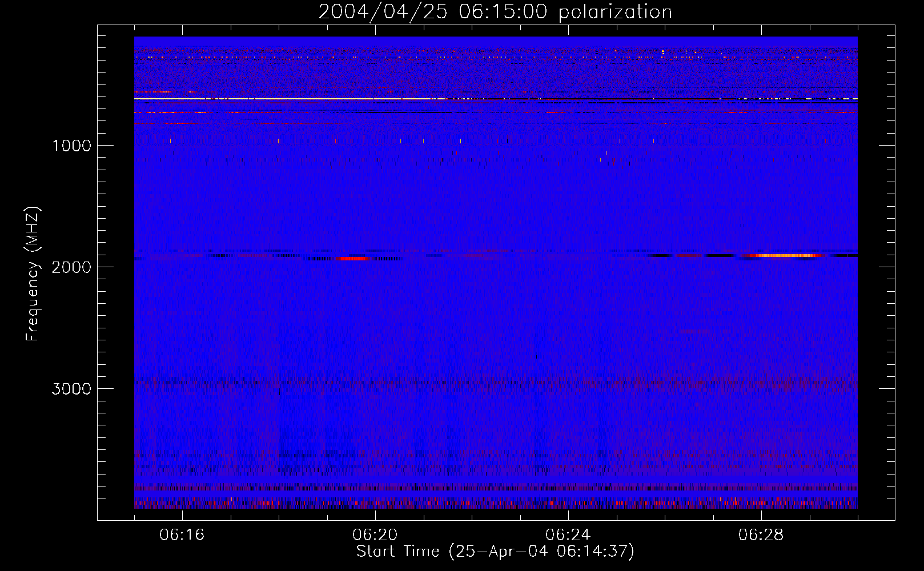Image resolution: width=924 pixels, height=571 pixels.
Task: Click the 06:20 time tick label
Action: click(x=375, y=535)
